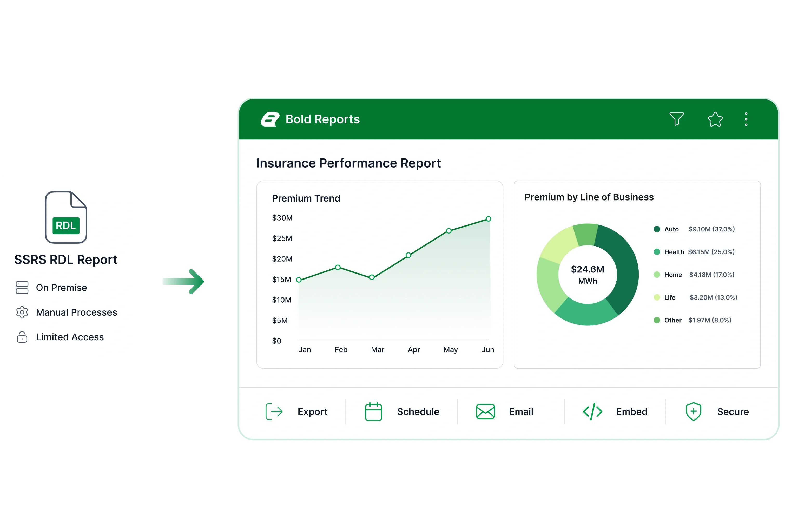Click the Jun data point on trend line
The width and height of the screenshot is (805, 532).
click(x=488, y=219)
